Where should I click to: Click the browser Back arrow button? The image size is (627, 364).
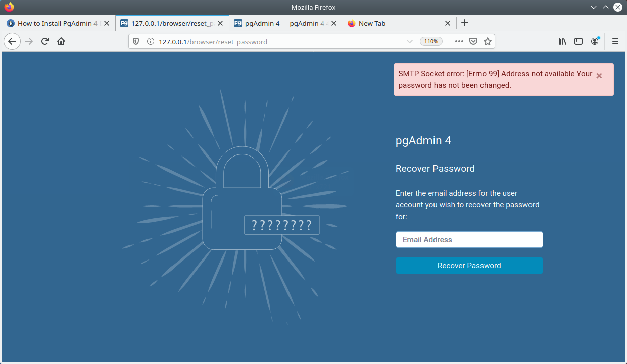coord(12,41)
